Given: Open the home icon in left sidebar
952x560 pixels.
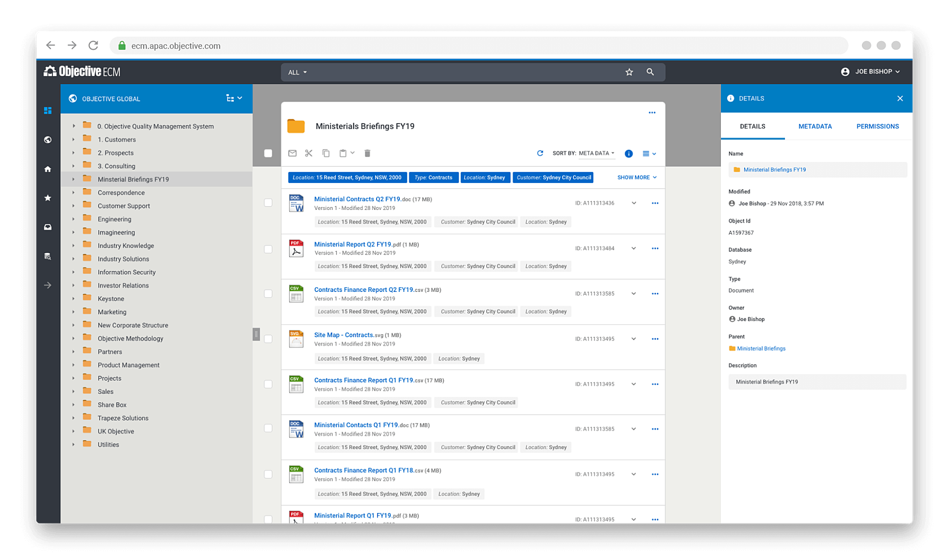Looking at the screenshot, I should (x=48, y=169).
